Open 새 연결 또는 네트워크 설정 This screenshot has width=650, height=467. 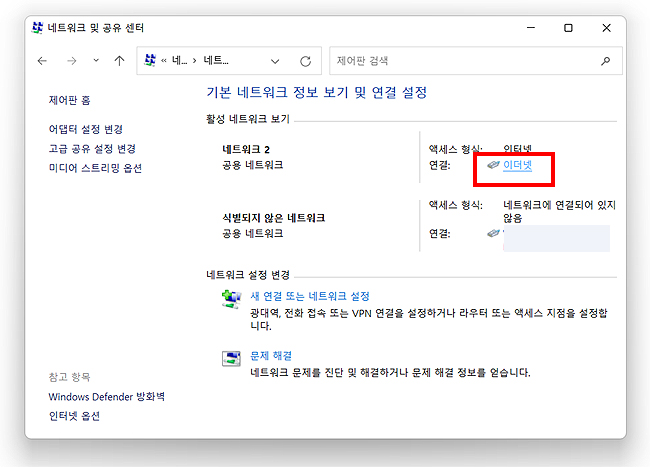pos(310,296)
